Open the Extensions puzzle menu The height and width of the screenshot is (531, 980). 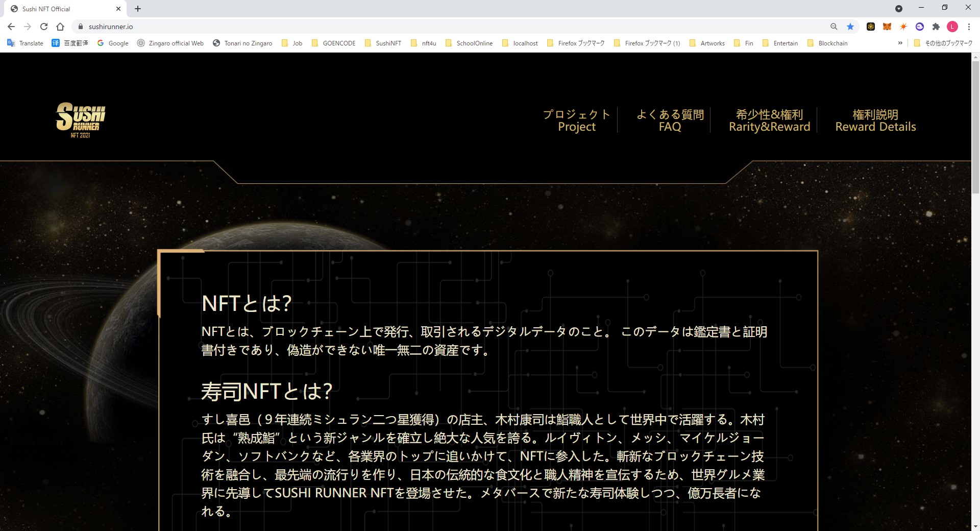[936, 27]
